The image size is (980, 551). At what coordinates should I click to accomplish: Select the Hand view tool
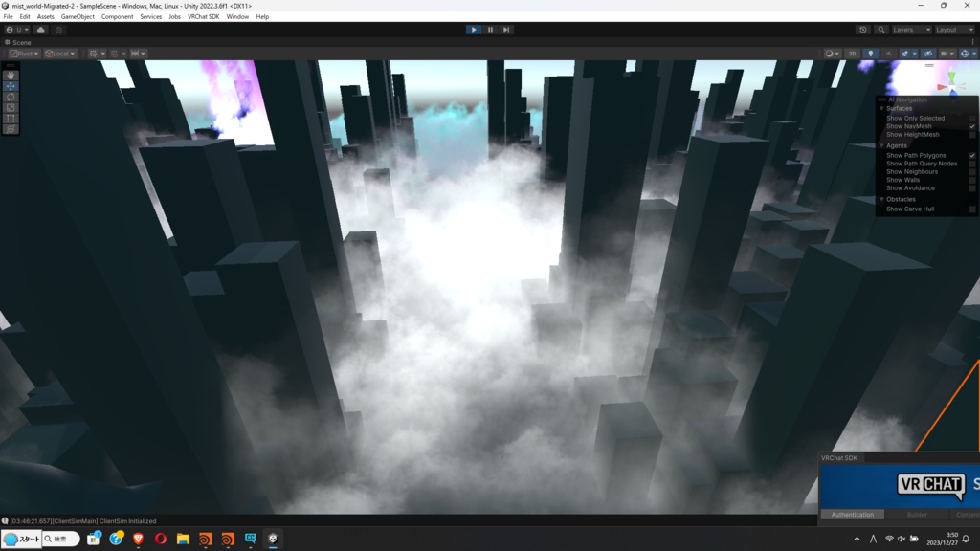pos(11,76)
